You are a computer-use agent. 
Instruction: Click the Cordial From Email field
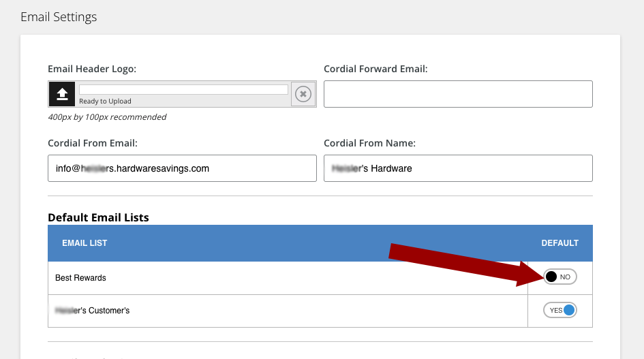pos(182,168)
